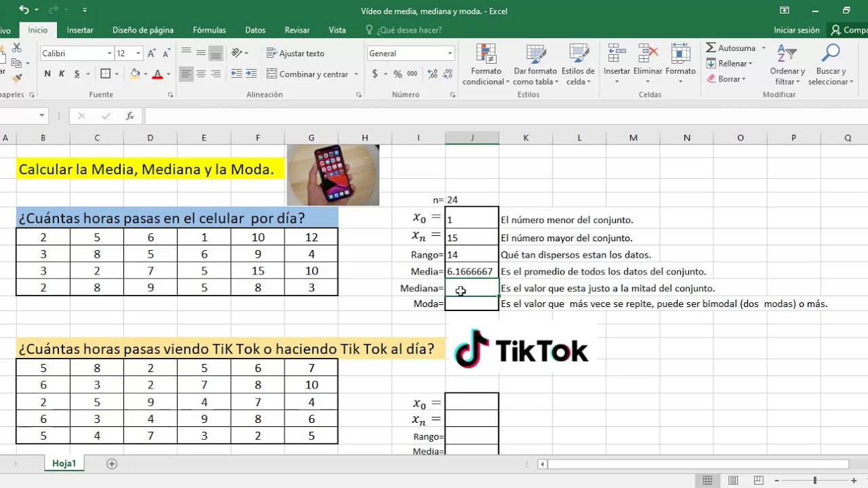Select column J header

472,138
